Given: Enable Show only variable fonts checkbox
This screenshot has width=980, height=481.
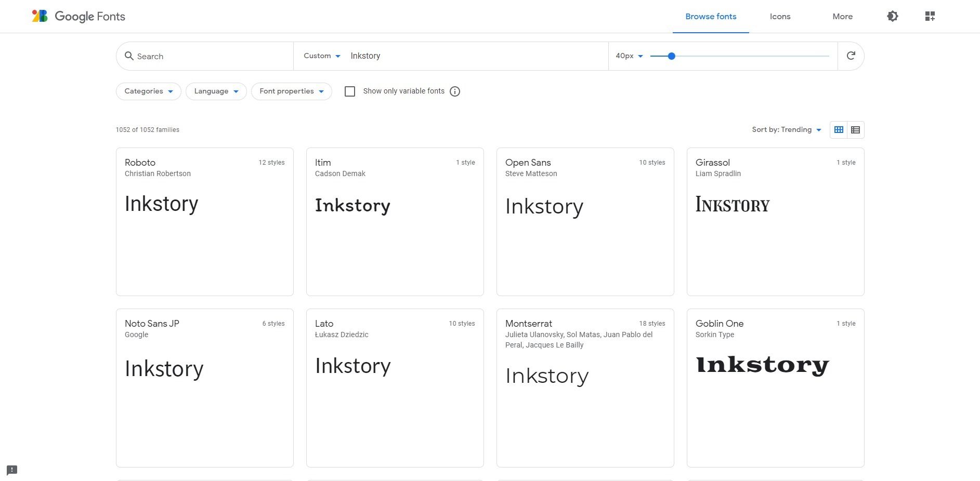Looking at the screenshot, I should [350, 91].
